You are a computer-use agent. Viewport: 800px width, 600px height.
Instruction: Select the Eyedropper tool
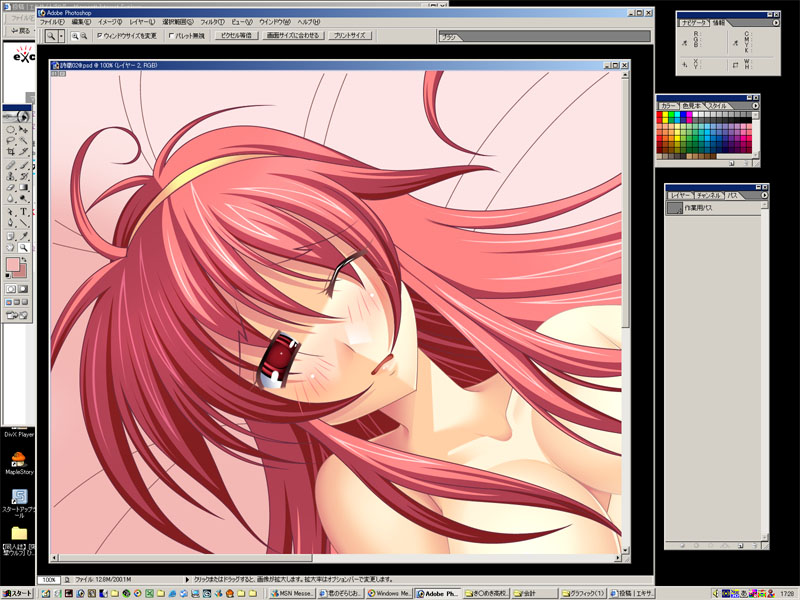[x=23, y=236]
